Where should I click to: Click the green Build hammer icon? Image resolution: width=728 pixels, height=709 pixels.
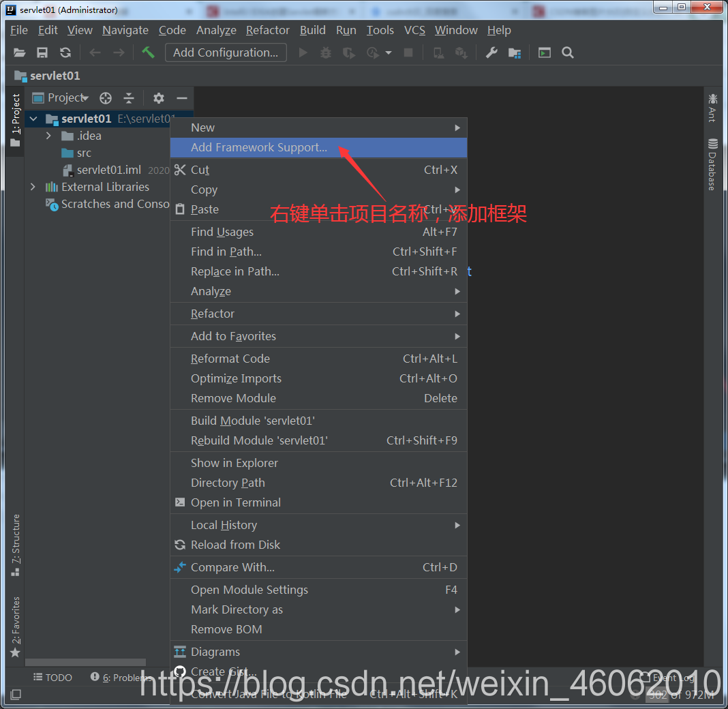pos(148,52)
